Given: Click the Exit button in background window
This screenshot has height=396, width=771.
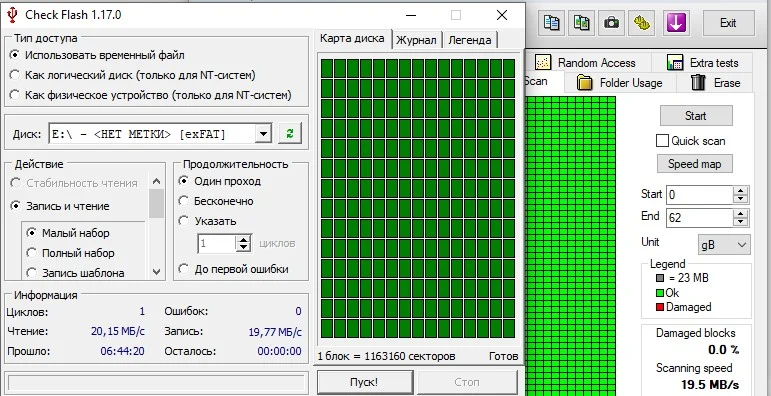Looking at the screenshot, I should click(728, 23).
